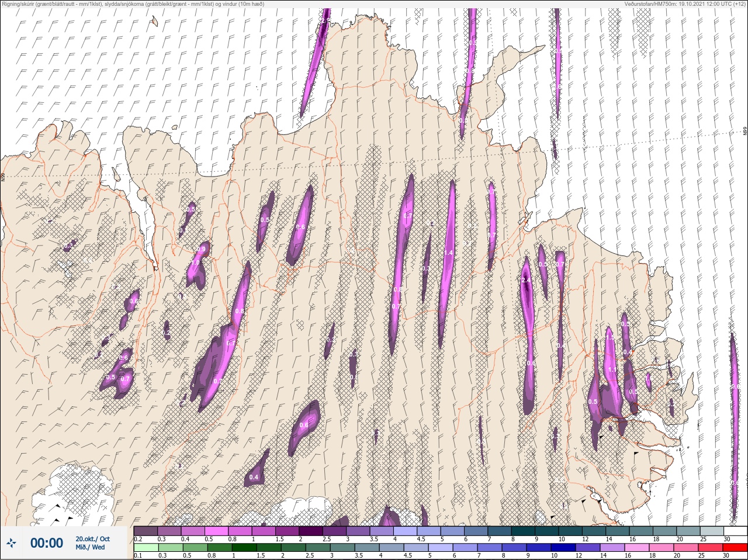Pick the red swatch after 30 in lower legend
748x560 pixels.
[735, 548]
